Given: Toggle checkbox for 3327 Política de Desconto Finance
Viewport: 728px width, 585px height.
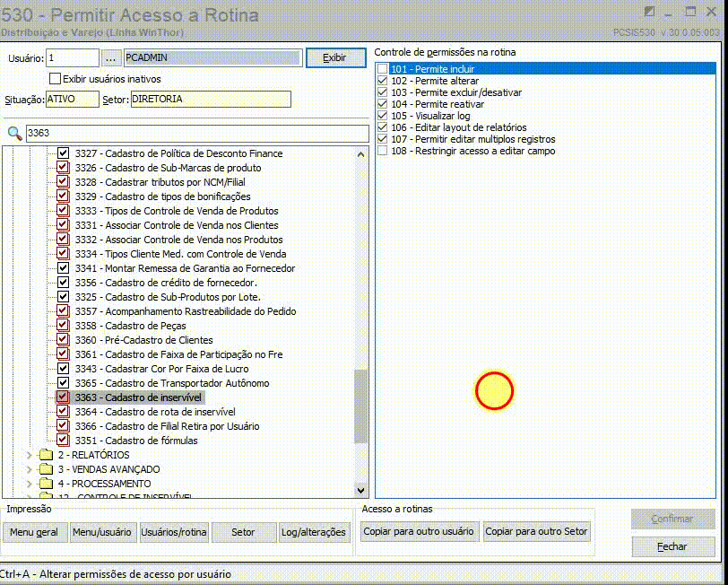Looking at the screenshot, I should tap(63, 153).
